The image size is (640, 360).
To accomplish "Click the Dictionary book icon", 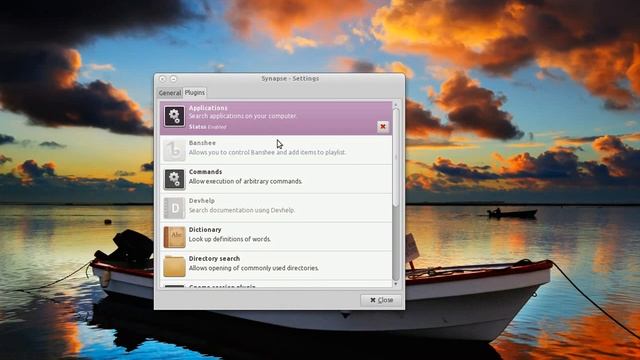I will pyautogui.click(x=174, y=237).
